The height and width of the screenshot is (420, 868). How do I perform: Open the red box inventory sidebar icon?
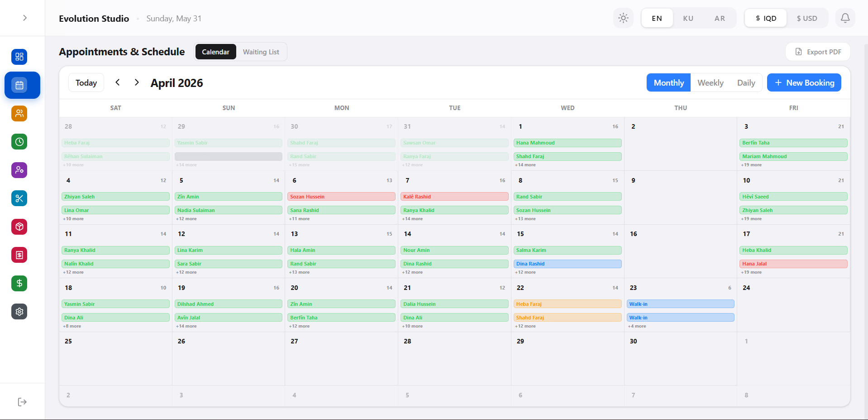(x=19, y=227)
